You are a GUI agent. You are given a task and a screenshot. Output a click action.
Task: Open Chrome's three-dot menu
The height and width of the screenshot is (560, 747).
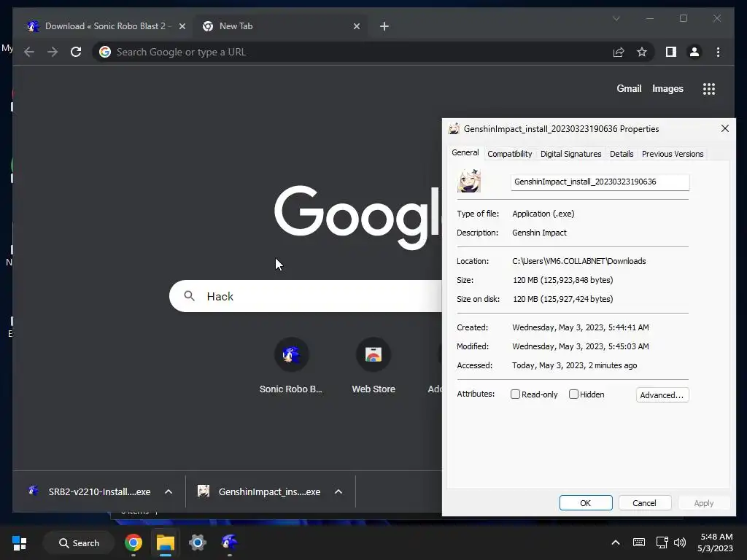pos(718,52)
